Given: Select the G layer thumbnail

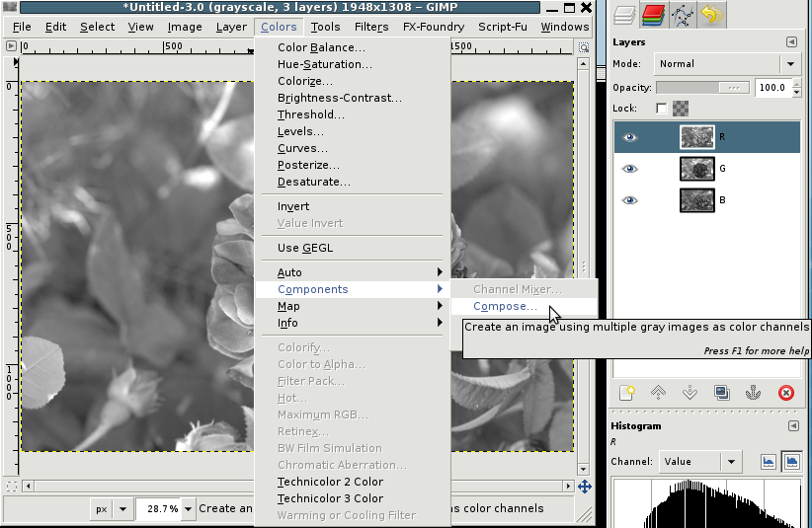Looking at the screenshot, I should click(697, 169).
